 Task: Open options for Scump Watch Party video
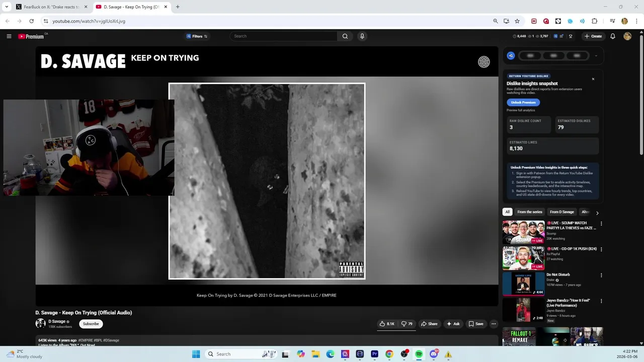601,223
